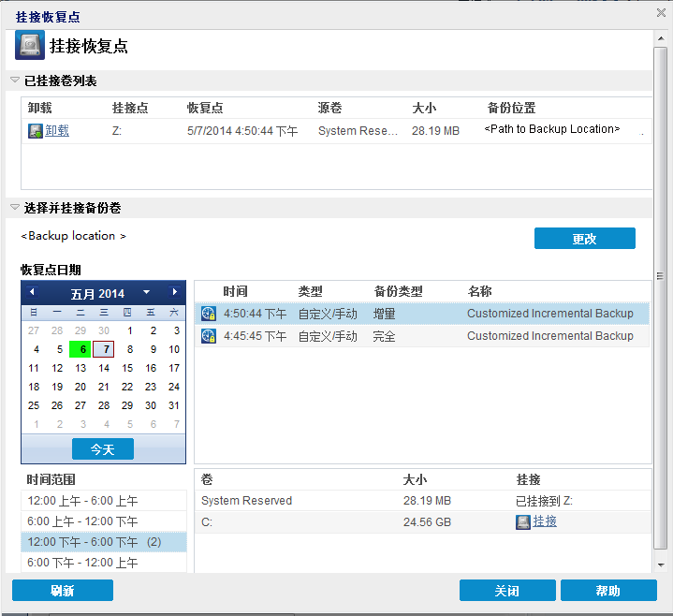Click the 今天 button in calendar
This screenshot has height=616, width=673.
pyautogui.click(x=103, y=449)
